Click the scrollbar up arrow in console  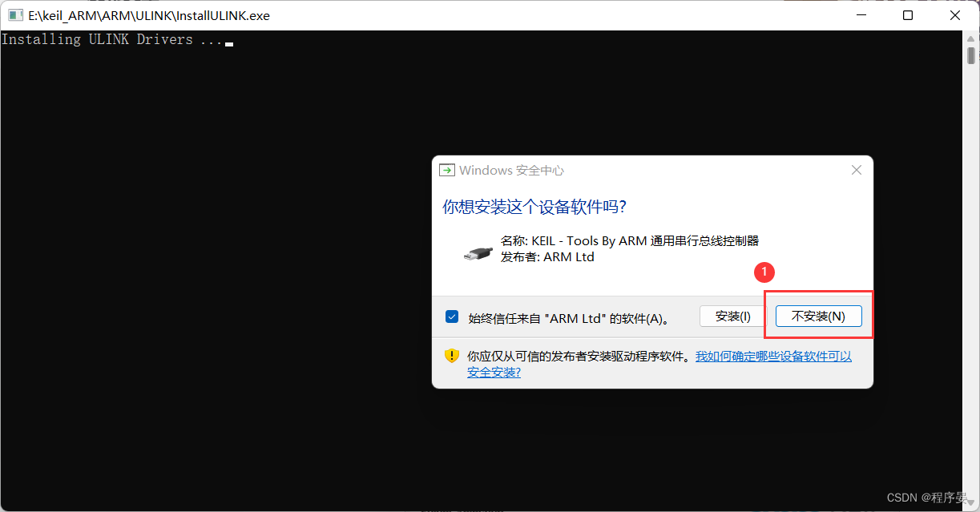[x=970, y=38]
